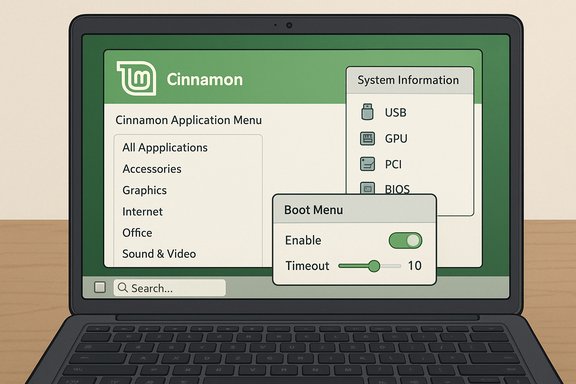576x384 pixels.
Task: Click into the Search... input field
Action: (169, 288)
